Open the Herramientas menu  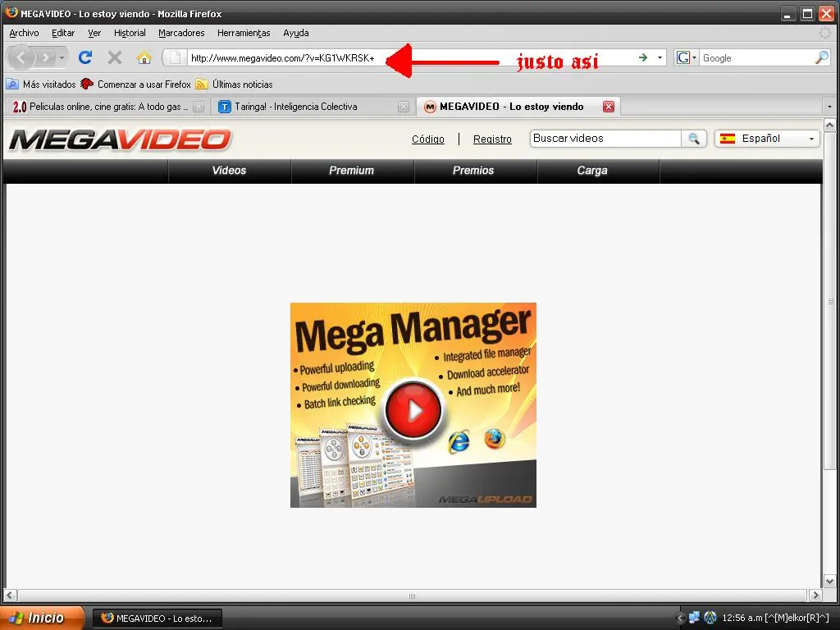(244, 33)
